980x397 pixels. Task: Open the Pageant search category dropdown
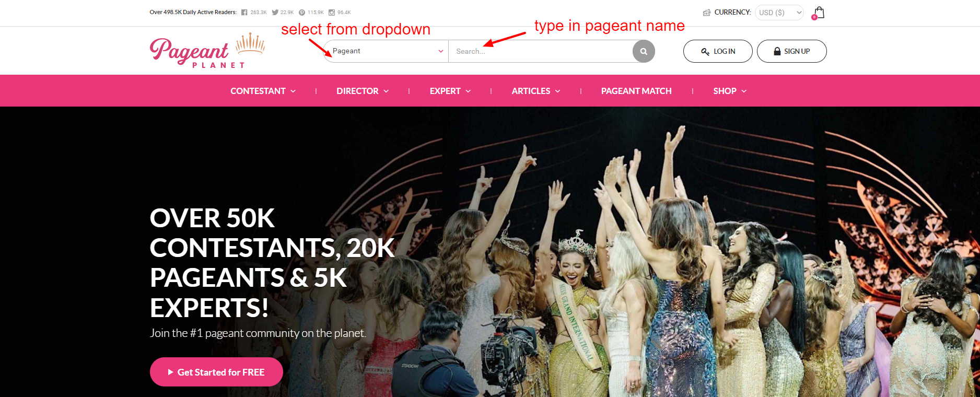(x=386, y=51)
